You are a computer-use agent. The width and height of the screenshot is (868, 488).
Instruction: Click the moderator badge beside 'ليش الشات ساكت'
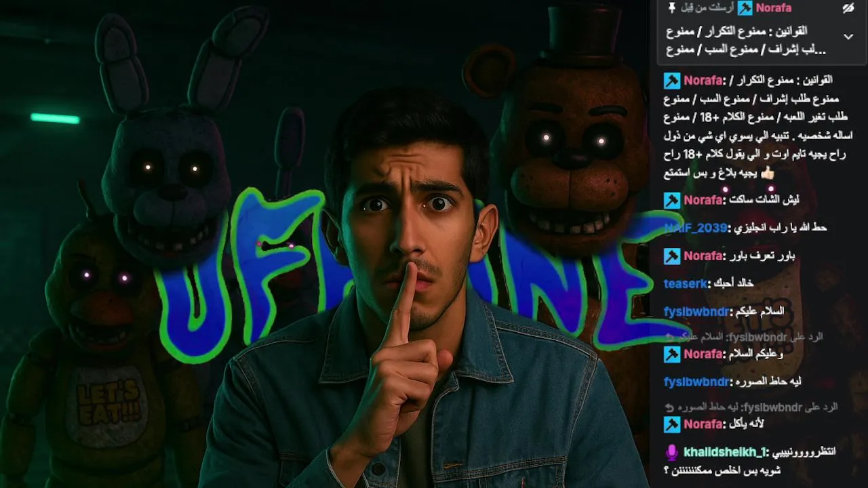click(671, 200)
